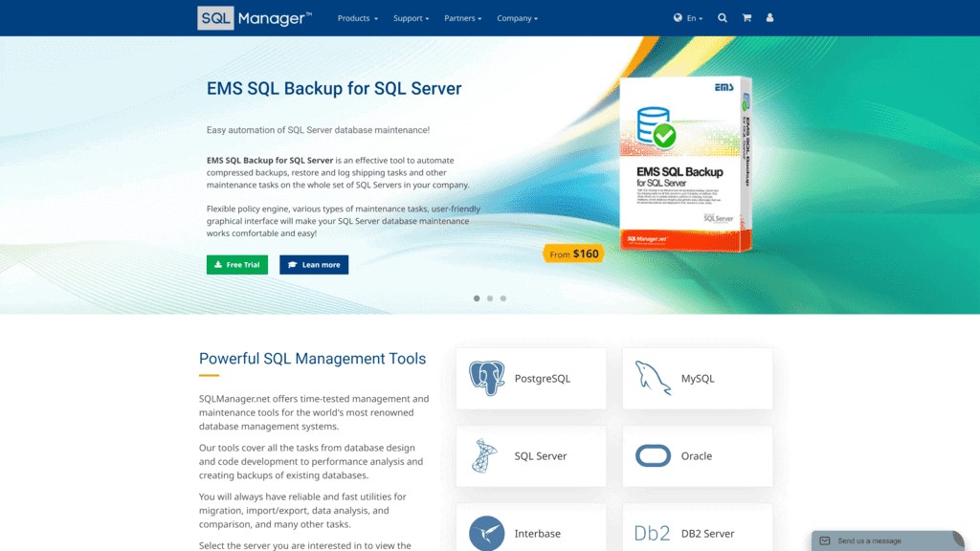980x551 pixels.
Task: Click the MySQL dolphin icon
Action: [x=653, y=378]
